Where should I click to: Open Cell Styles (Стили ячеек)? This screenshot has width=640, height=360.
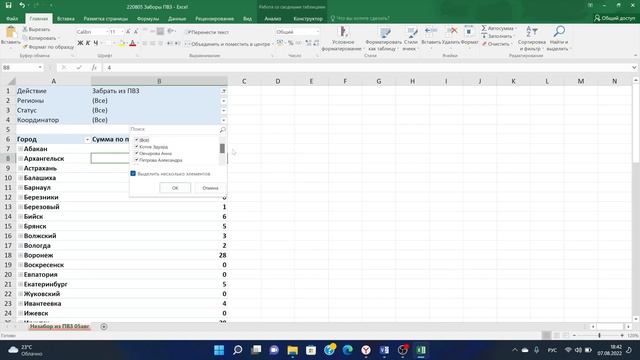pyautogui.click(x=410, y=39)
